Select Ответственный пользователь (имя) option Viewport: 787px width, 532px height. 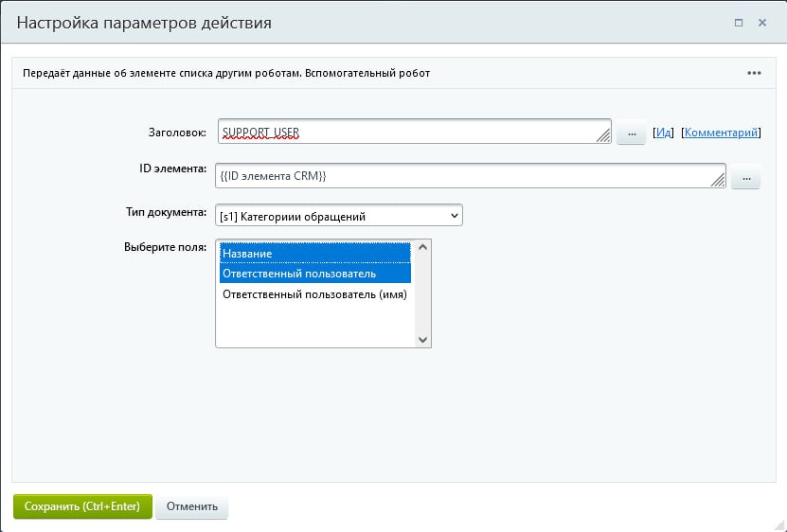click(x=315, y=294)
